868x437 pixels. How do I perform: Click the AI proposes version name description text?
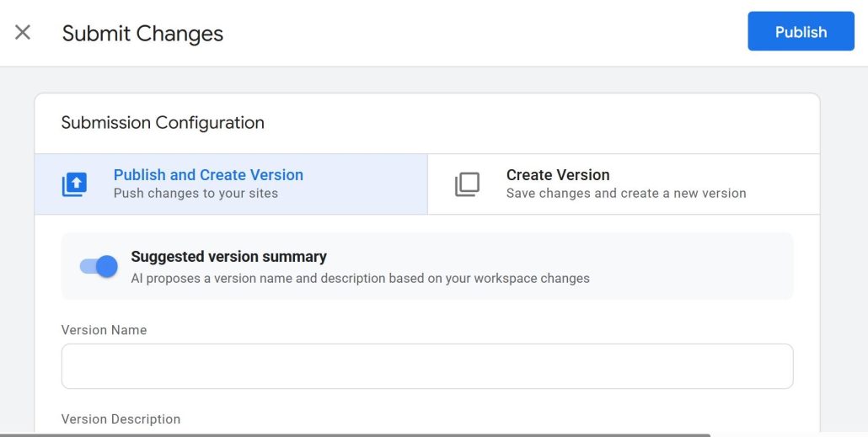[361, 278]
